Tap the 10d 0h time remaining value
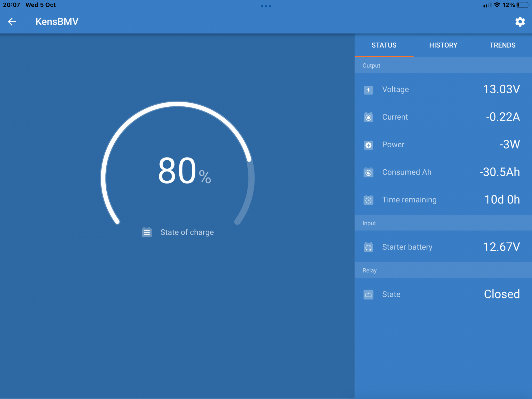The width and height of the screenshot is (532, 399). [x=502, y=200]
